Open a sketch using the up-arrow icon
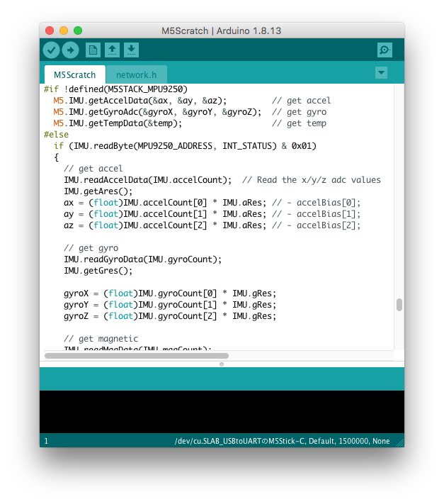The height and width of the screenshot is (504, 444). (112, 50)
